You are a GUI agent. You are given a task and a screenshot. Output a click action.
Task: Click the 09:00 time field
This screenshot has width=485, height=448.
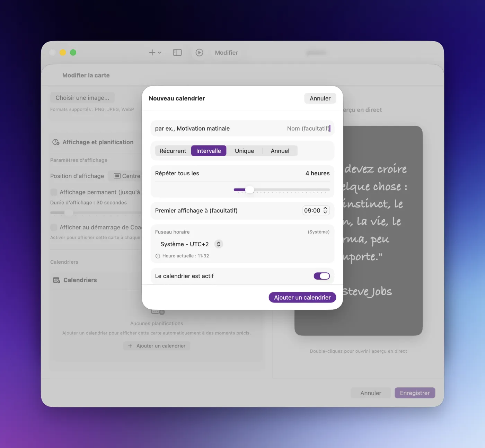(312, 211)
